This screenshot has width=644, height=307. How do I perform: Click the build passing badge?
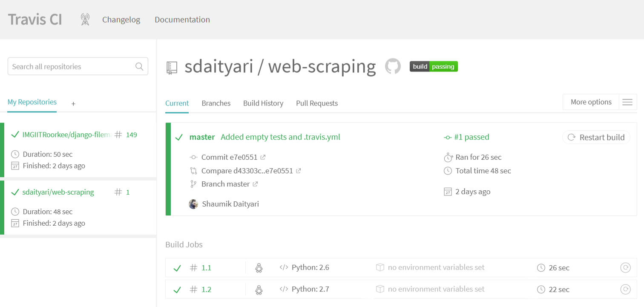coord(434,66)
